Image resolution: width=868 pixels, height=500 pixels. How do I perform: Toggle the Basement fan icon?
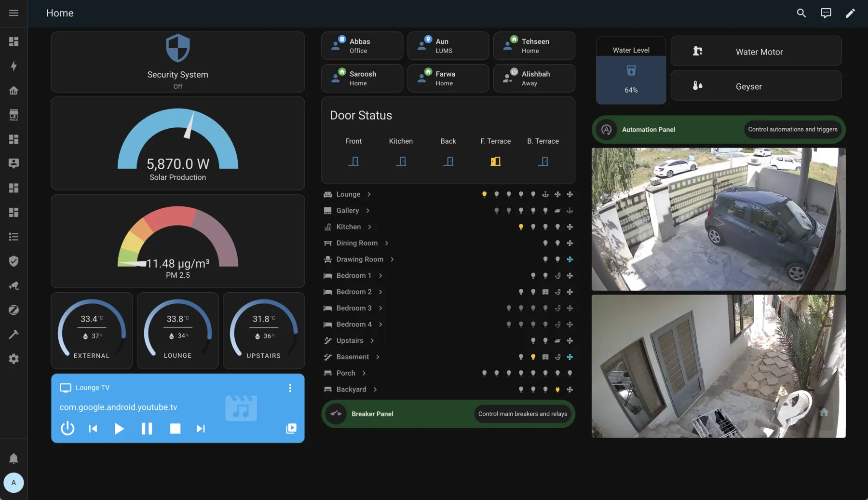click(570, 357)
